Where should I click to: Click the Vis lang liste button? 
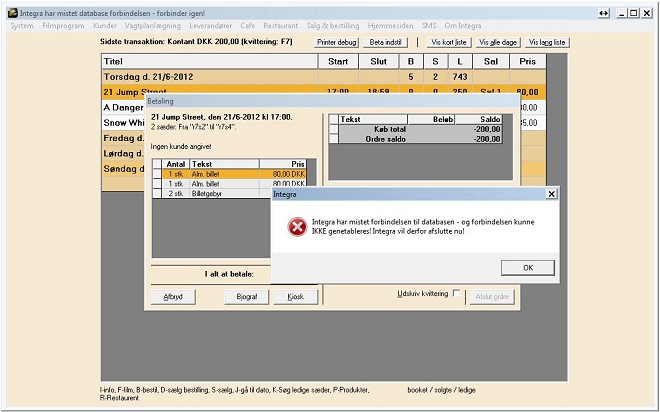coord(547,42)
